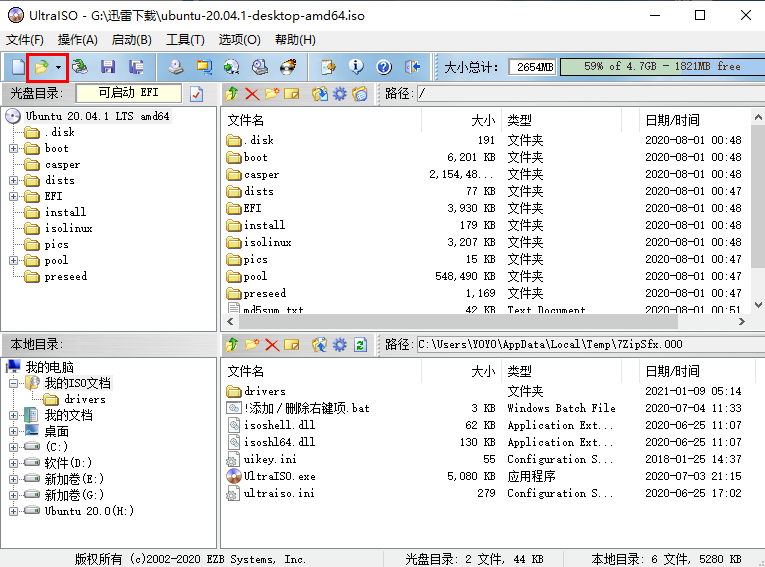This screenshot has width=765, height=567.
Task: Click the Rename icon in disc pane toolbar
Action: [x=291, y=94]
